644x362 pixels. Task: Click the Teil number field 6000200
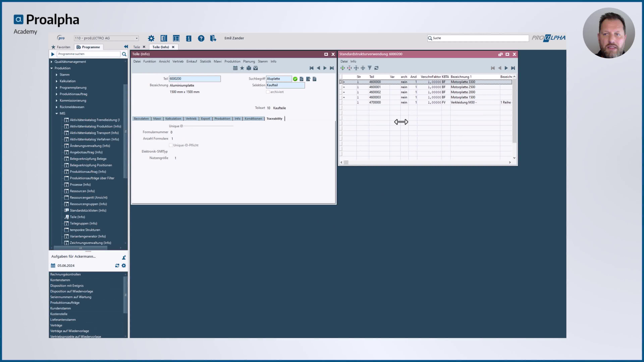[x=195, y=79]
